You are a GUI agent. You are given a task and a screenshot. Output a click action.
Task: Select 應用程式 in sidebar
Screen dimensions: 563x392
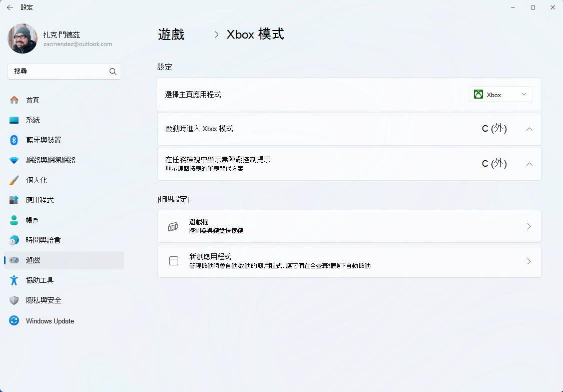[x=64, y=200]
